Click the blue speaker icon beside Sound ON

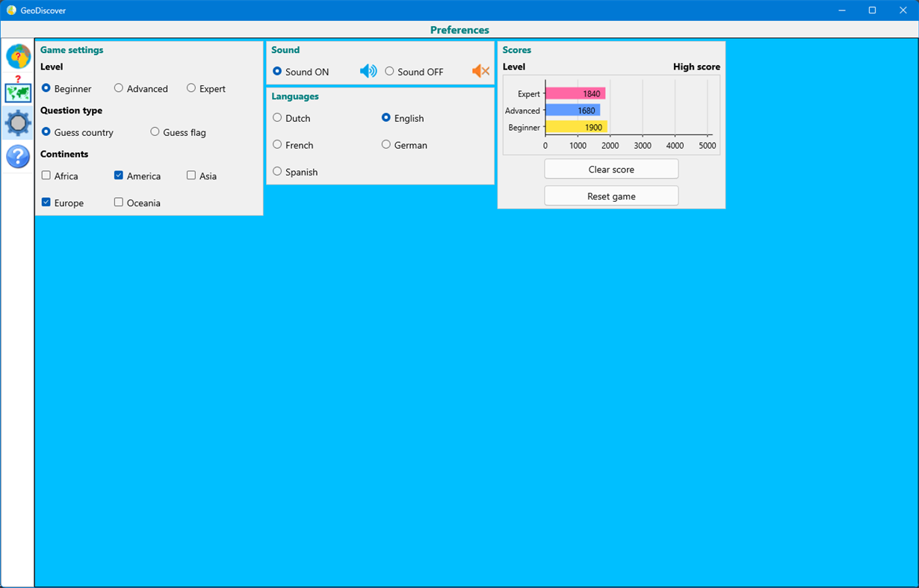tap(368, 70)
